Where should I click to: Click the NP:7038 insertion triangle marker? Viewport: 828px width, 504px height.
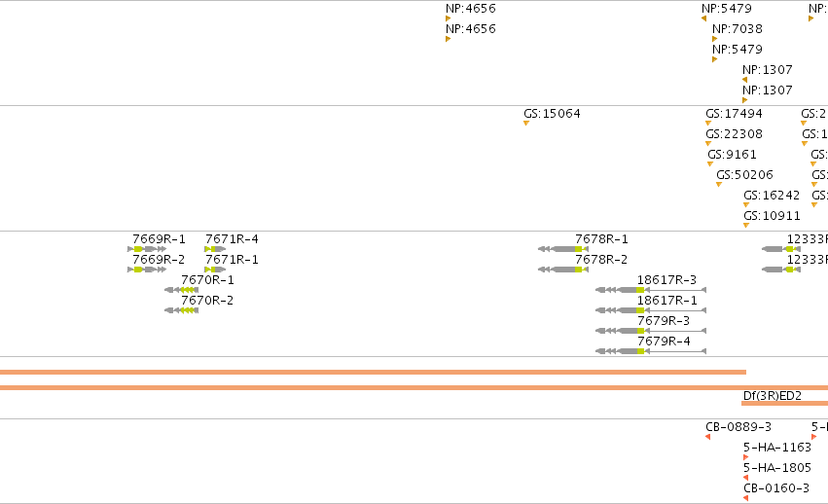714,39
